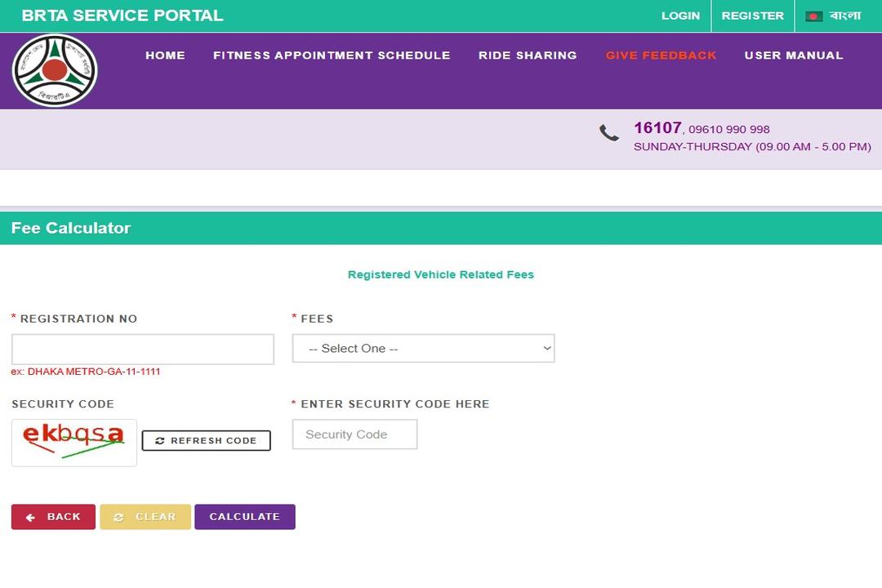Call hotline number 16107

tap(657, 128)
